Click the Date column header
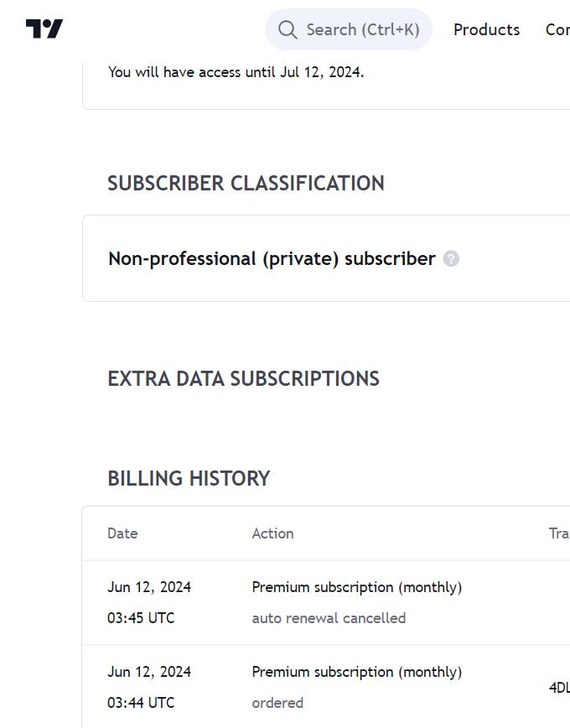The width and height of the screenshot is (570, 728). (x=122, y=533)
